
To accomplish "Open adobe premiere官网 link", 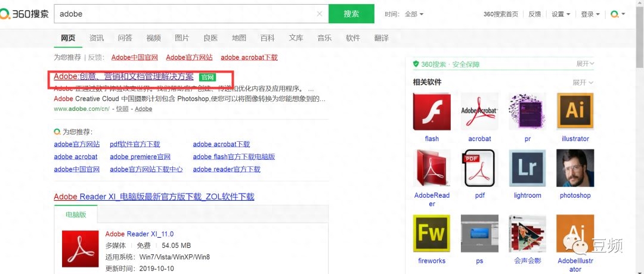I will [x=140, y=157].
